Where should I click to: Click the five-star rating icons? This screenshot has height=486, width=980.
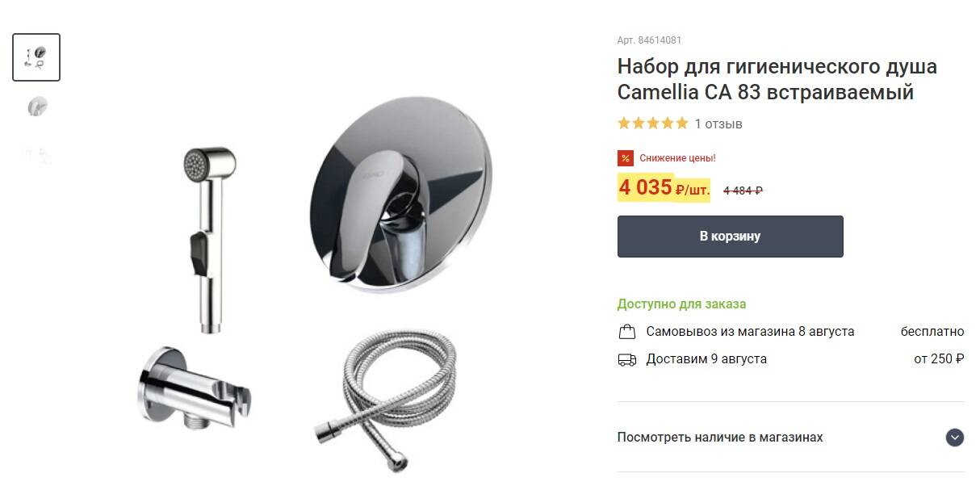[x=652, y=124]
